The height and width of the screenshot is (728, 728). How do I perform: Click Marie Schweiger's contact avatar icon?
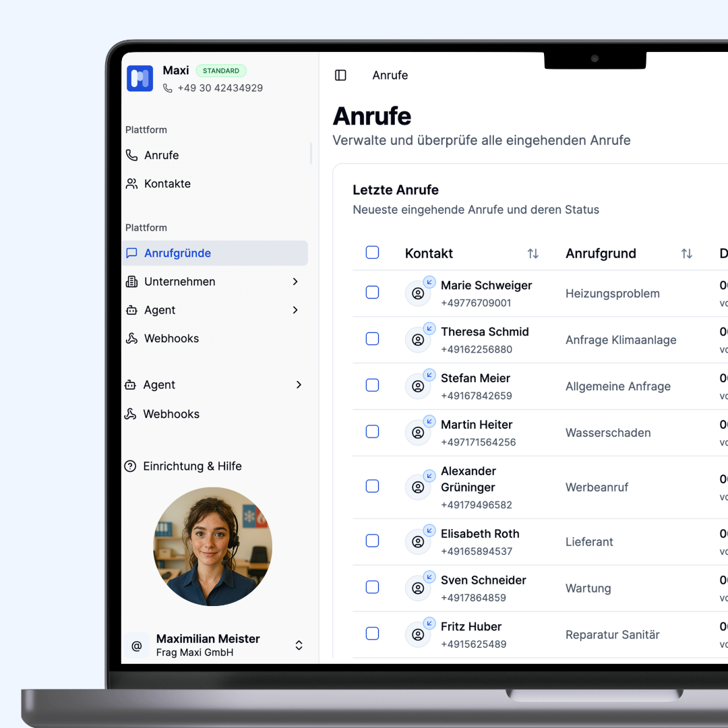click(418, 293)
